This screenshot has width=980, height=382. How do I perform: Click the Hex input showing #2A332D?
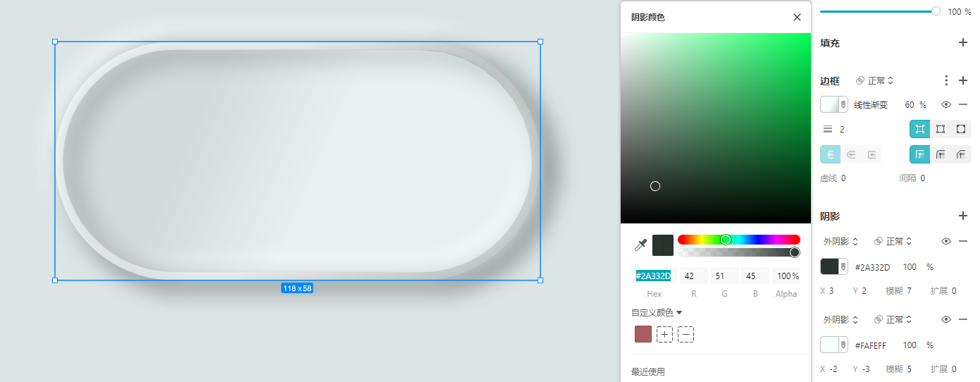tap(654, 276)
